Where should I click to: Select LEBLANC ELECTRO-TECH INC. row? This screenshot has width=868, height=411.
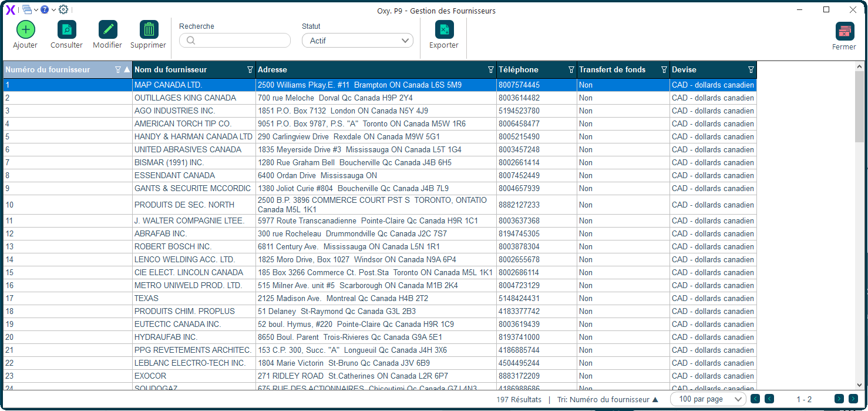(379, 363)
